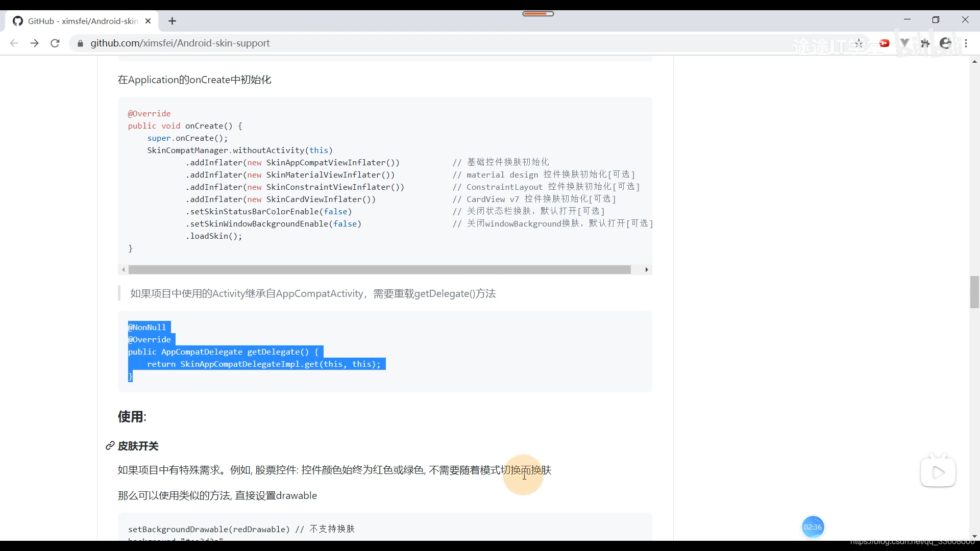Open the Vue devtools extension icon

904,43
